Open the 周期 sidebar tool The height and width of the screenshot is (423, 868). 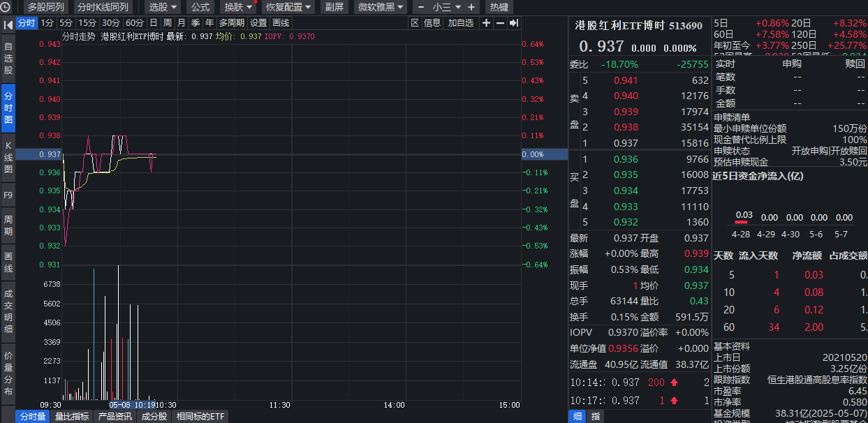tap(8, 223)
